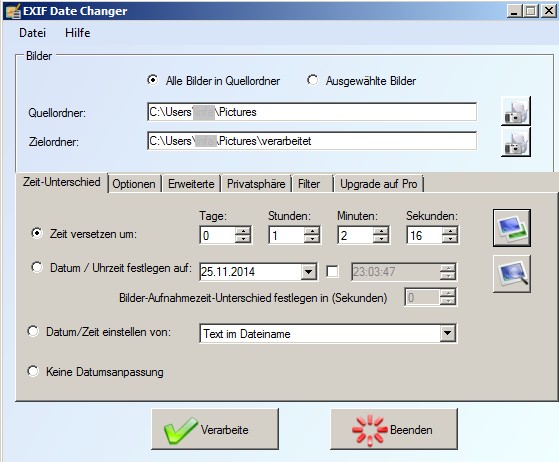Viewport: 559px width, 462px height.
Task: Browse for Zielordner using camera icon
Action: tap(516, 142)
